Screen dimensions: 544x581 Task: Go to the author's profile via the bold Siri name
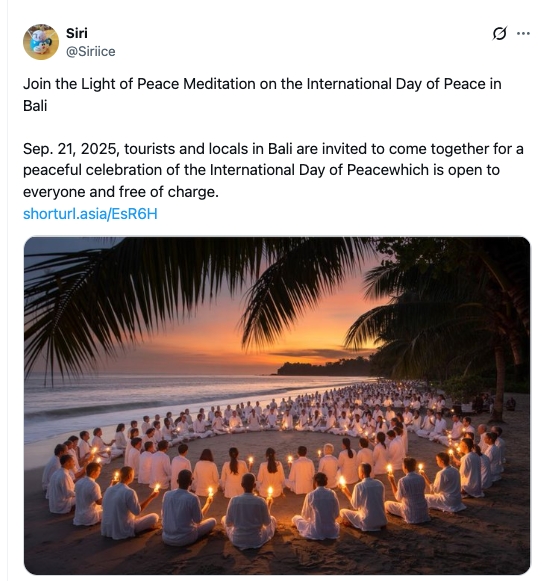pyautogui.click(x=77, y=33)
